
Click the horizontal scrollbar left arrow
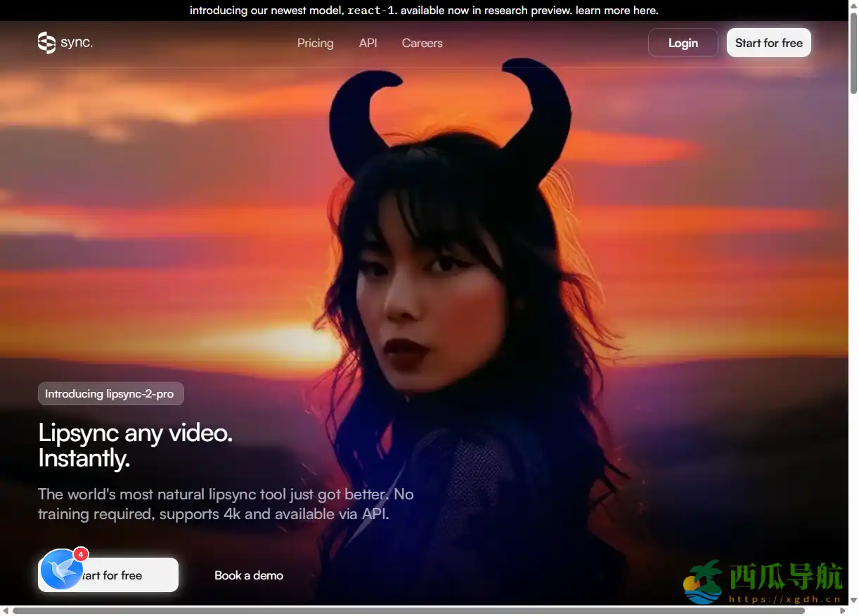[6, 611]
